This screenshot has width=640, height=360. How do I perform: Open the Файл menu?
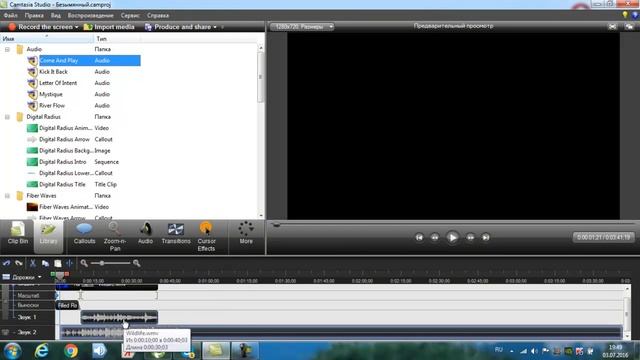pos(11,16)
